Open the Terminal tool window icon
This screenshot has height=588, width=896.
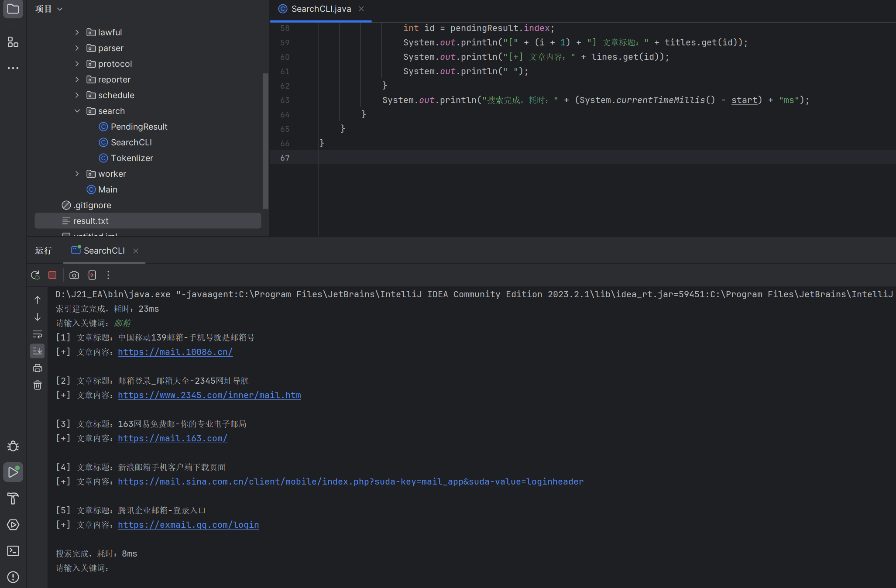point(13,551)
